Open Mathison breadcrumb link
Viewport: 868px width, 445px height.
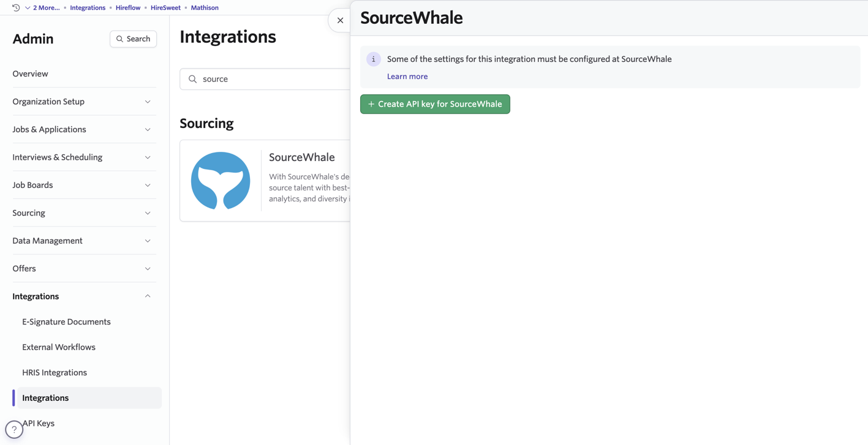coord(205,7)
